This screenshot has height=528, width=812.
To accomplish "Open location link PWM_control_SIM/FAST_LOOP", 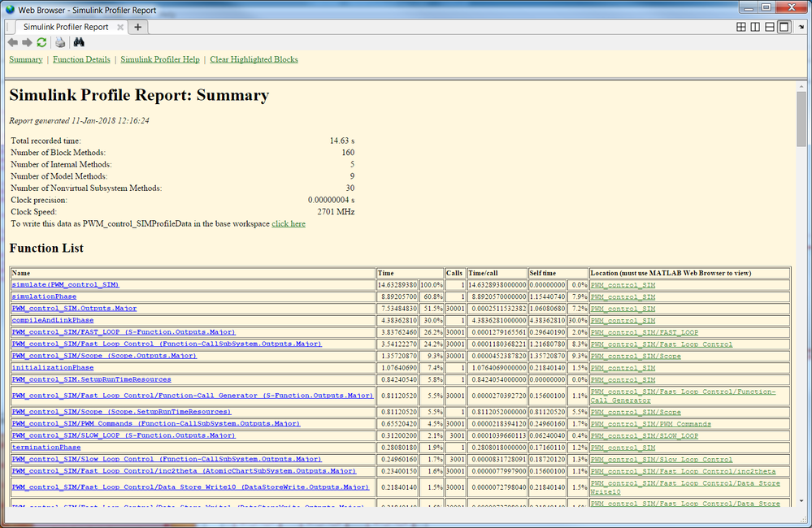I will click(645, 333).
